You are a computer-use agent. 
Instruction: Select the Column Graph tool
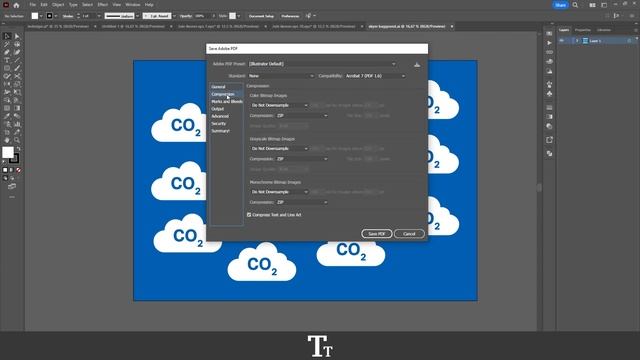tap(17, 124)
